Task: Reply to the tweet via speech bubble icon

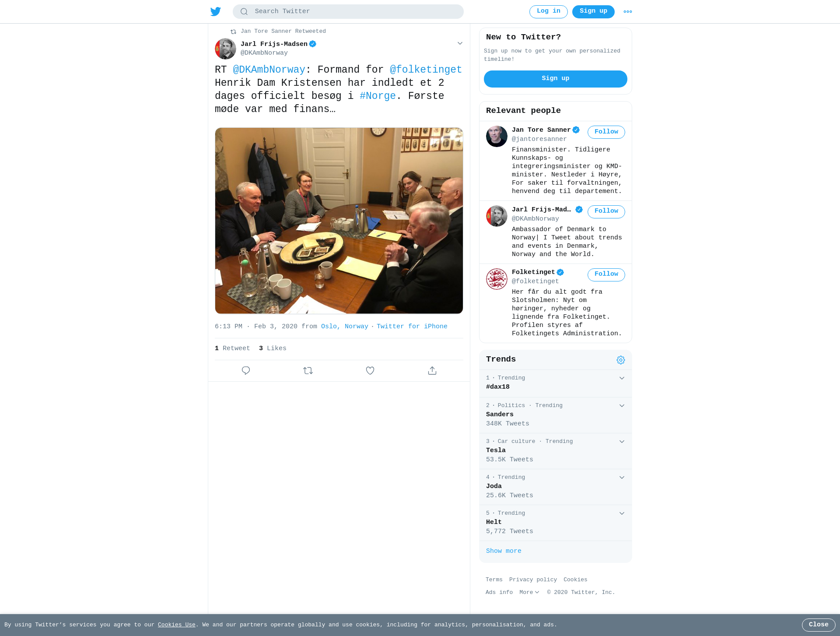Action: 246,371
